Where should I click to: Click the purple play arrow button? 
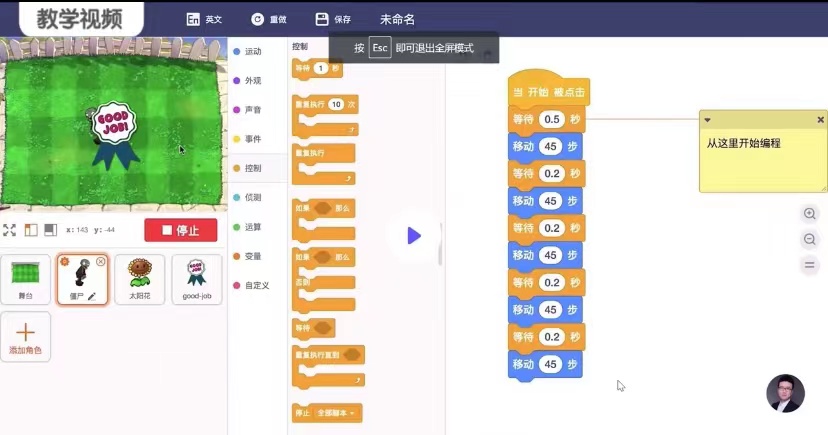[414, 235]
